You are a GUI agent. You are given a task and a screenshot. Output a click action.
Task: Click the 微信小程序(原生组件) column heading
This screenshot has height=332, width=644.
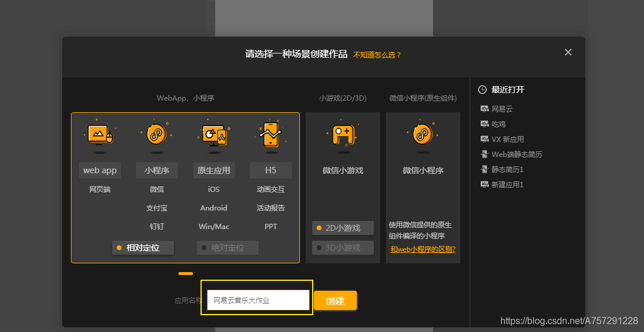click(423, 98)
